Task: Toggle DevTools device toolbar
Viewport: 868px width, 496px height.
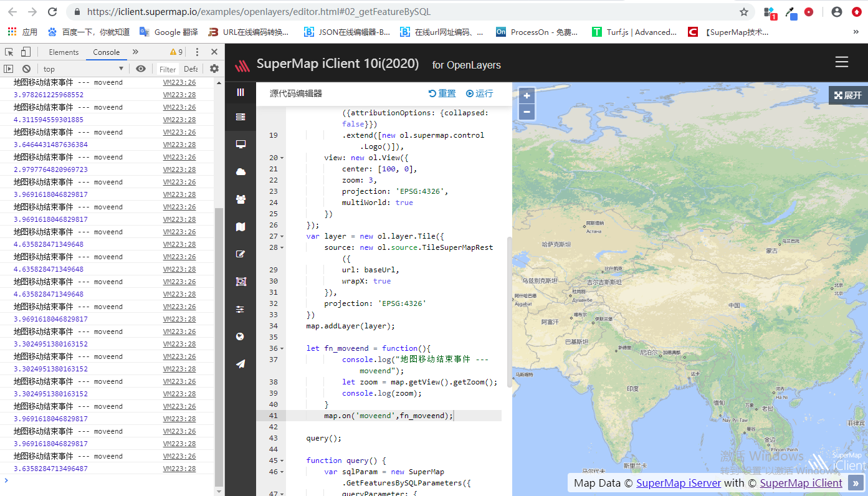Action: click(26, 52)
